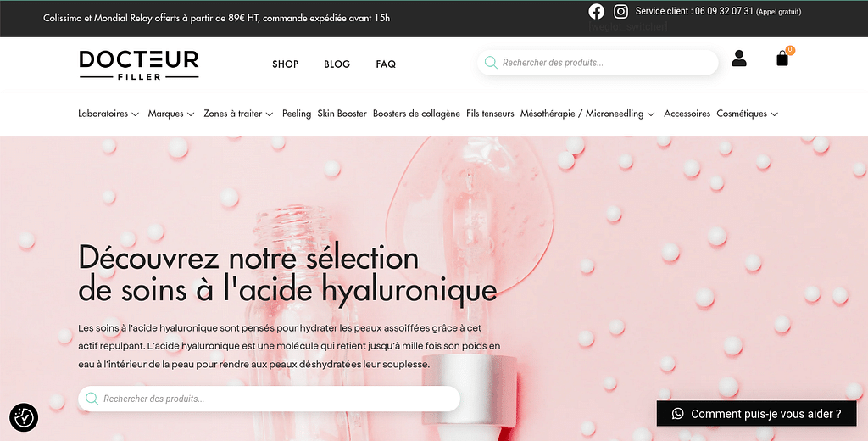Click the user account icon
The width and height of the screenshot is (868, 441).
[x=739, y=59]
